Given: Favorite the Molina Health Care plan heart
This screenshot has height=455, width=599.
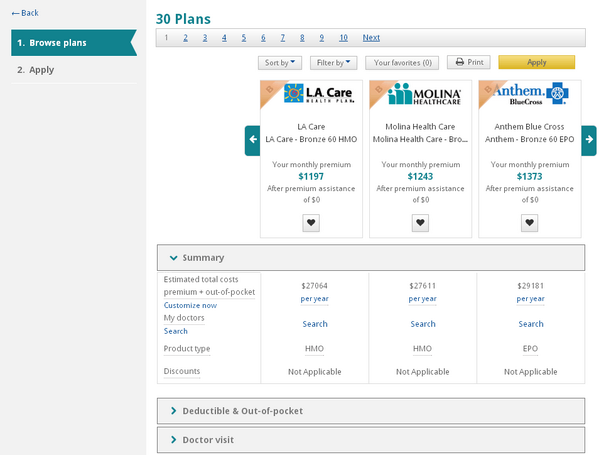Looking at the screenshot, I should point(420,223).
